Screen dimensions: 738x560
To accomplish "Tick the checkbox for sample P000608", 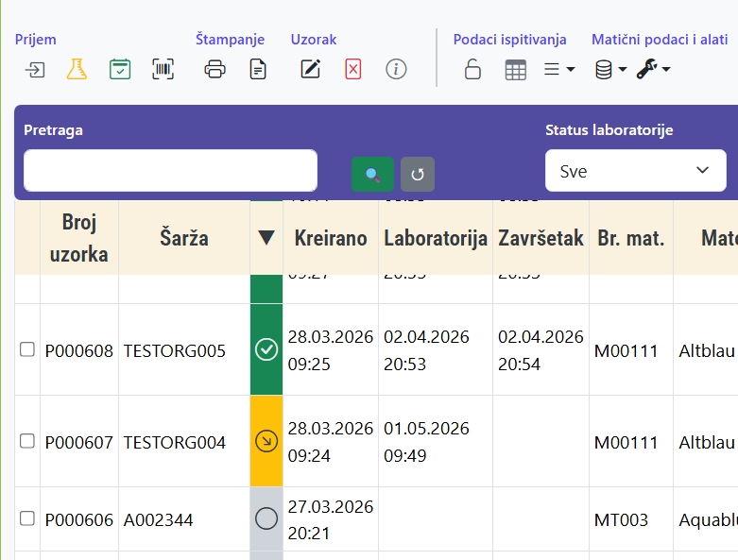I will (x=27, y=349).
